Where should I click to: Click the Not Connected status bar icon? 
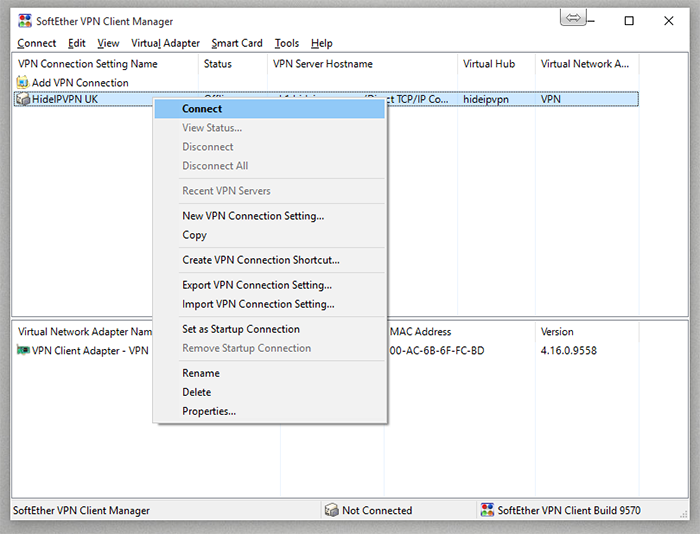tap(332, 510)
